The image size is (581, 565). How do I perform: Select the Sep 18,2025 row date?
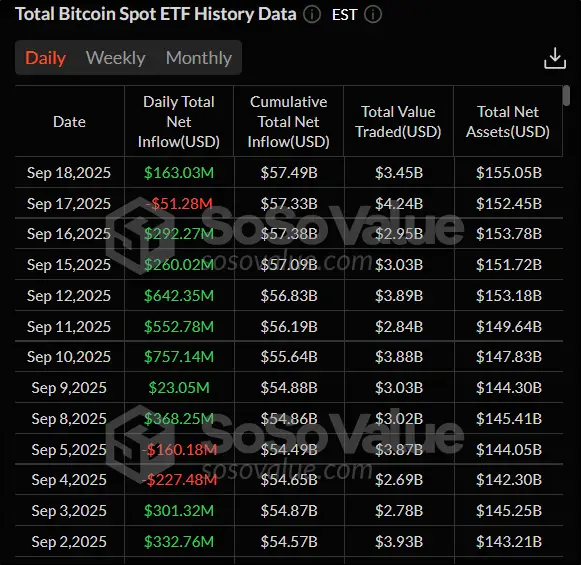pyautogui.click(x=69, y=173)
